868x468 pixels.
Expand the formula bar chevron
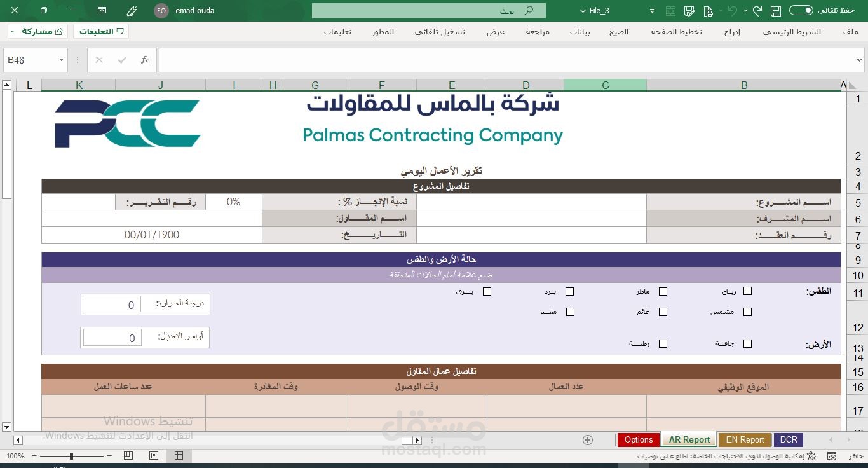click(859, 60)
